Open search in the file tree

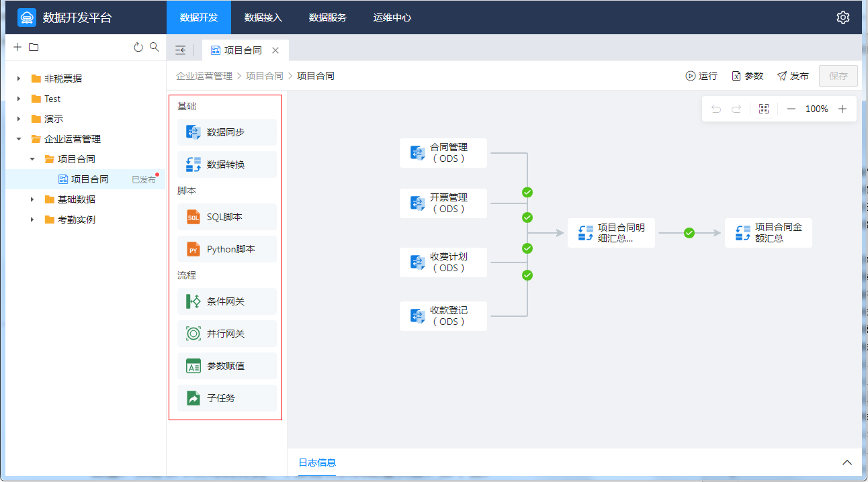coord(155,47)
